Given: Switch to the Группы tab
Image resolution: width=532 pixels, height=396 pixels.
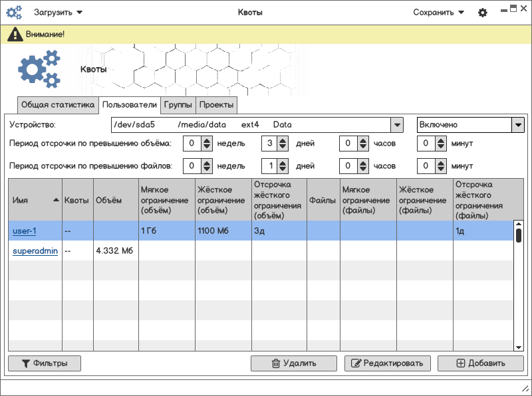Looking at the screenshot, I should pyautogui.click(x=178, y=105).
